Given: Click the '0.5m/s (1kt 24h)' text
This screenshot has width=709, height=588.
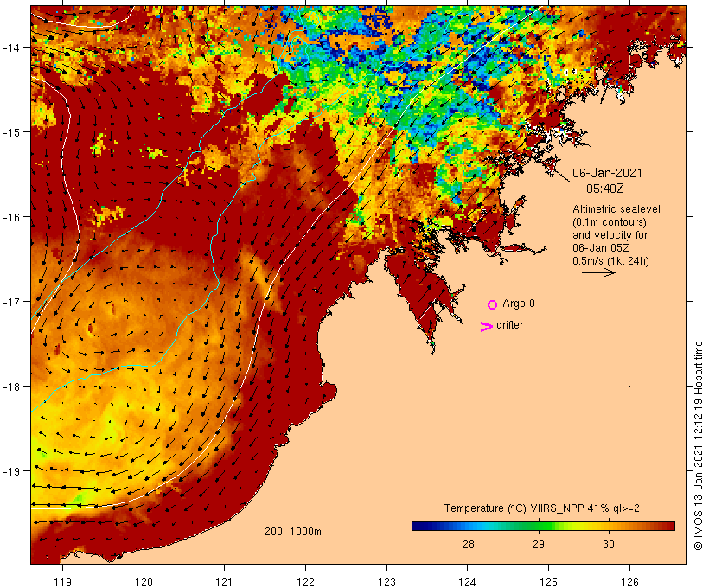Looking at the screenshot, I should (610, 261).
